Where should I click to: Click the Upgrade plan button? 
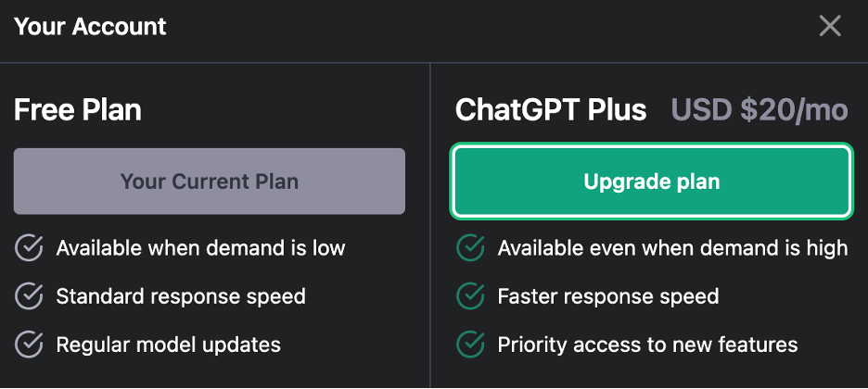651,182
